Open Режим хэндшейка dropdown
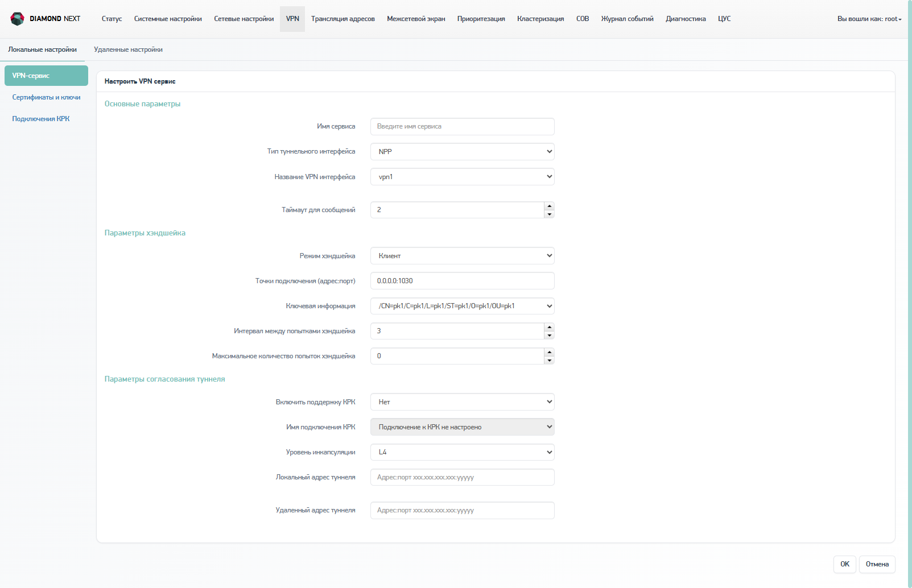912x588 pixels. (x=462, y=255)
